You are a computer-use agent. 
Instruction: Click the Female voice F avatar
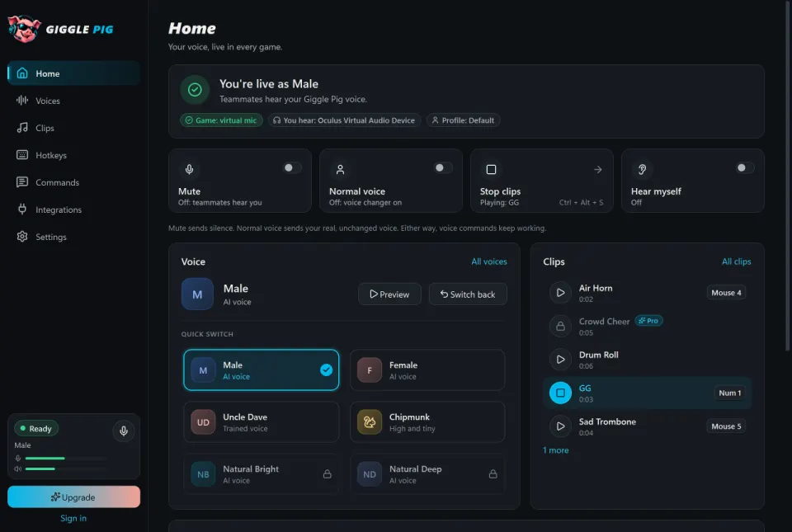click(370, 370)
